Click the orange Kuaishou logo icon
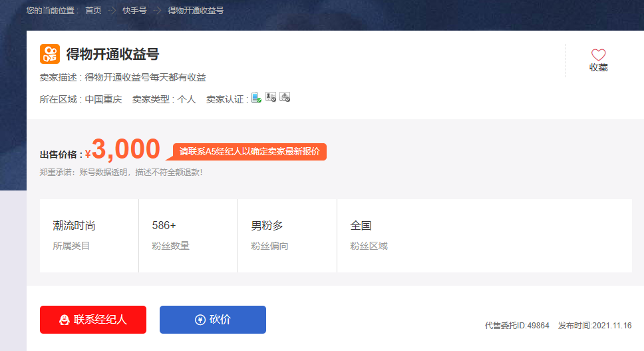Image resolution: width=644 pixels, height=351 pixels. (50, 54)
